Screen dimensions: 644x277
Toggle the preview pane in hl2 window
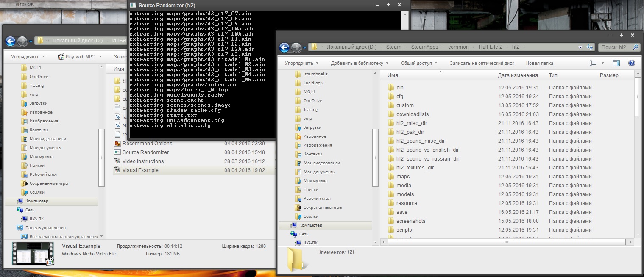(x=616, y=63)
